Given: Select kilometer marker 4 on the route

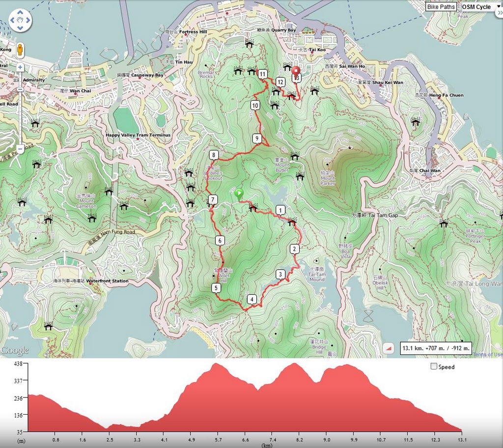Looking at the screenshot, I should (x=251, y=299).
